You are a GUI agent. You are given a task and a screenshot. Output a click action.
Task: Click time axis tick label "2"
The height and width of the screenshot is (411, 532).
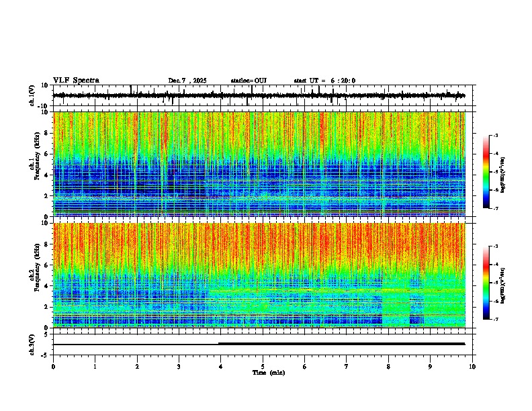point(137,367)
